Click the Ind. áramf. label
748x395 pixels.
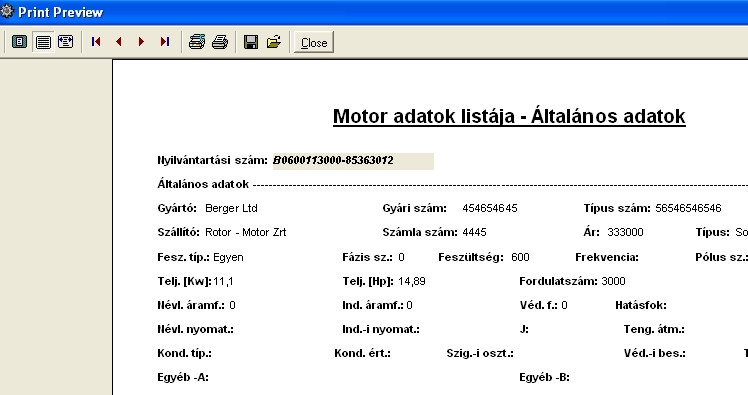click(374, 305)
